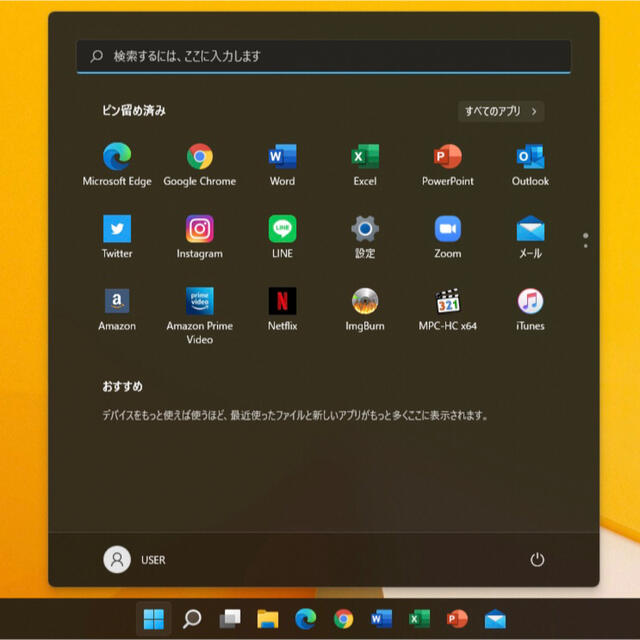The image size is (640, 640).
Task: Open MPC-HC x64 media player
Action: pyautogui.click(x=448, y=309)
